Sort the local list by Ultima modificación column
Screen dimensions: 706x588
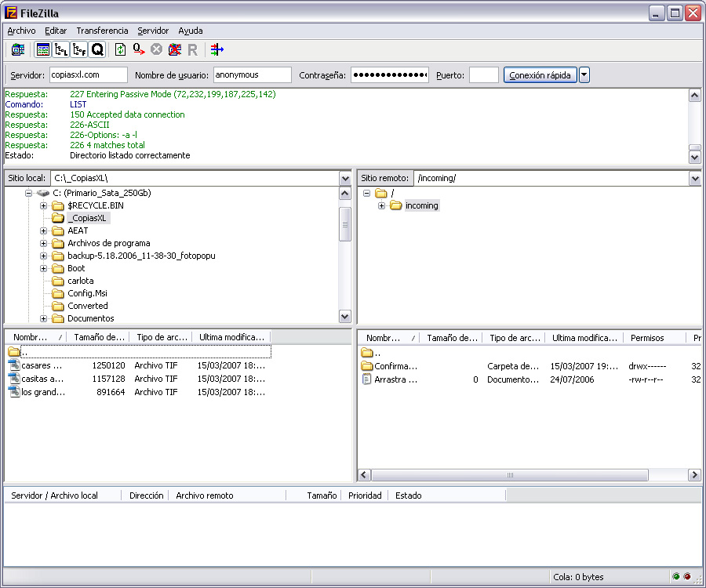pyautogui.click(x=231, y=337)
